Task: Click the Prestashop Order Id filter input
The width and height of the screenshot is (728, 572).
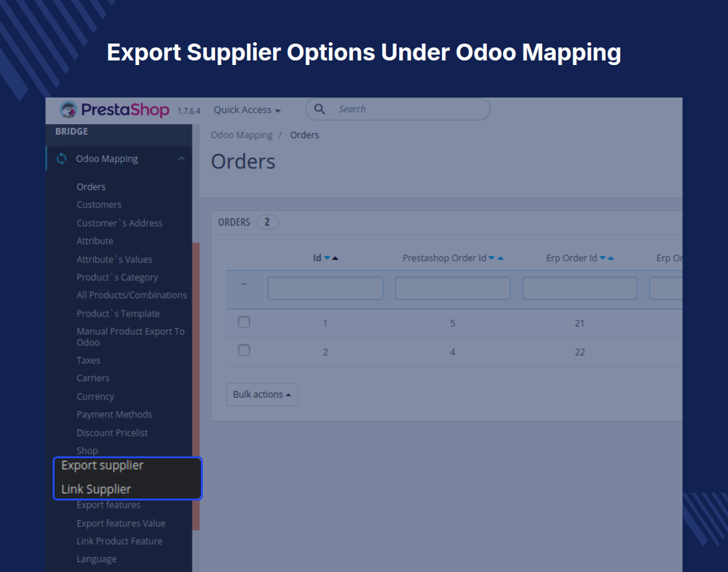Action: [x=452, y=289]
